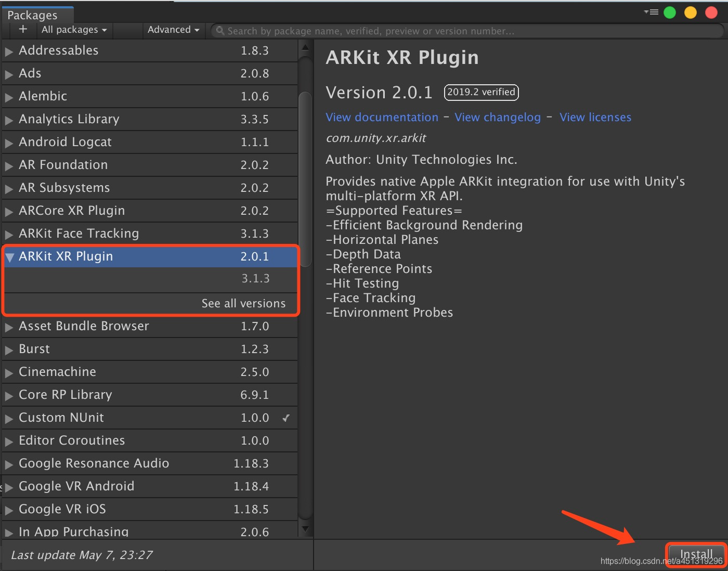The width and height of the screenshot is (728, 571).
Task: Select the AR Subsystems row
Action: (151, 188)
